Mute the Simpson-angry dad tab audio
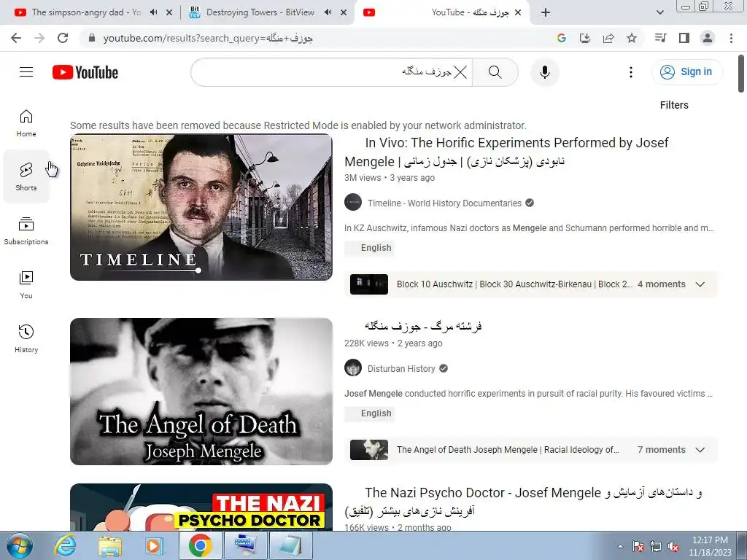The width and height of the screenshot is (747, 560). click(153, 12)
